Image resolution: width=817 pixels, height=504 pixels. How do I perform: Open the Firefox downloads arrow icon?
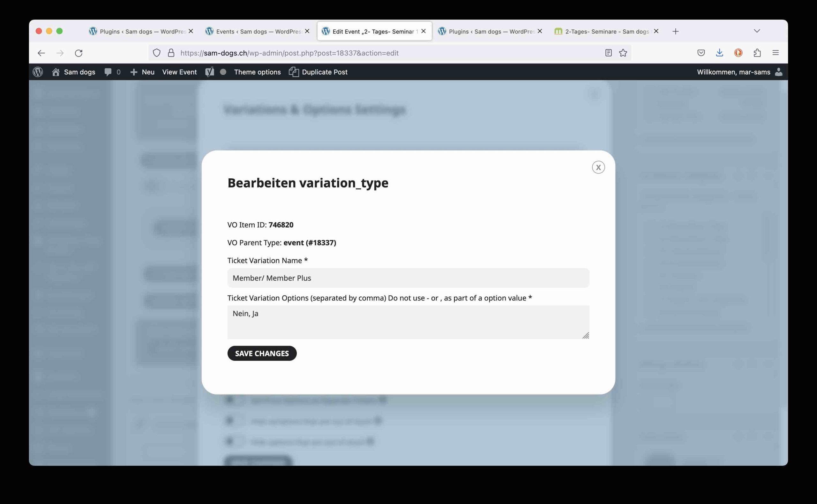(x=720, y=53)
